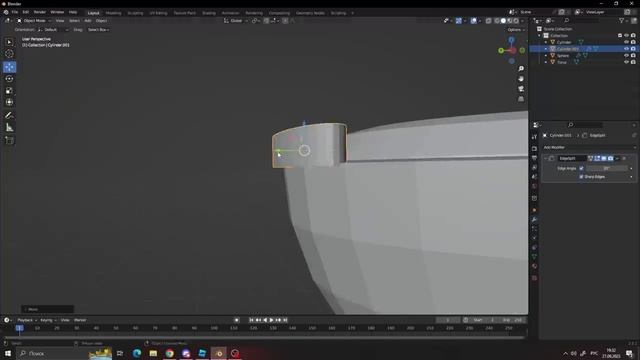The width and height of the screenshot is (640, 360).
Task: Open the Material properties tab
Action: (x=534, y=266)
